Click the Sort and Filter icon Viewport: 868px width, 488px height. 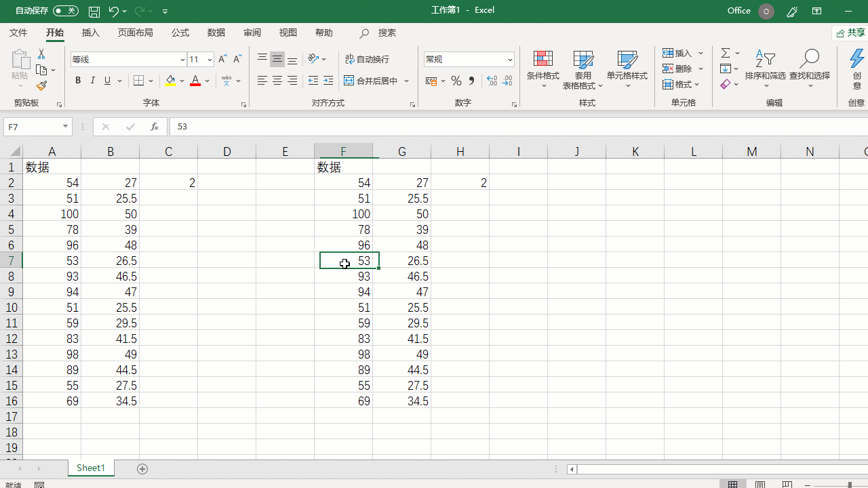[x=765, y=60]
